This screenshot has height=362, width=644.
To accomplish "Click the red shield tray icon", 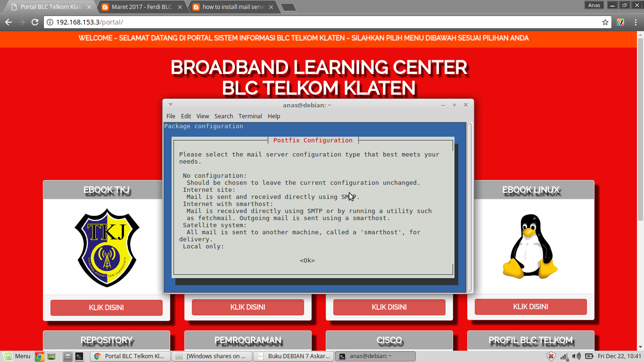I will (x=551, y=356).
